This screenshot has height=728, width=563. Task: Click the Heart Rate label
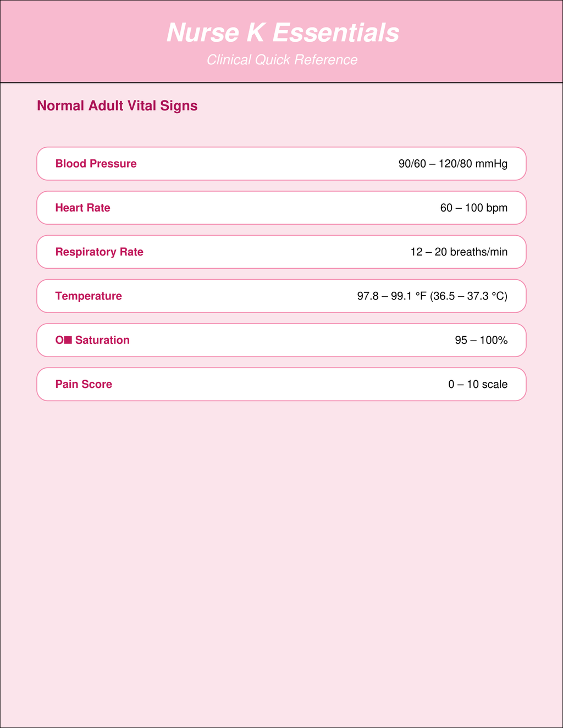tap(82, 208)
